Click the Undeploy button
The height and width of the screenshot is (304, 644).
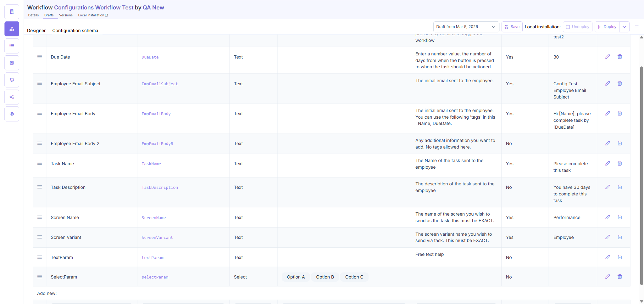(578, 27)
